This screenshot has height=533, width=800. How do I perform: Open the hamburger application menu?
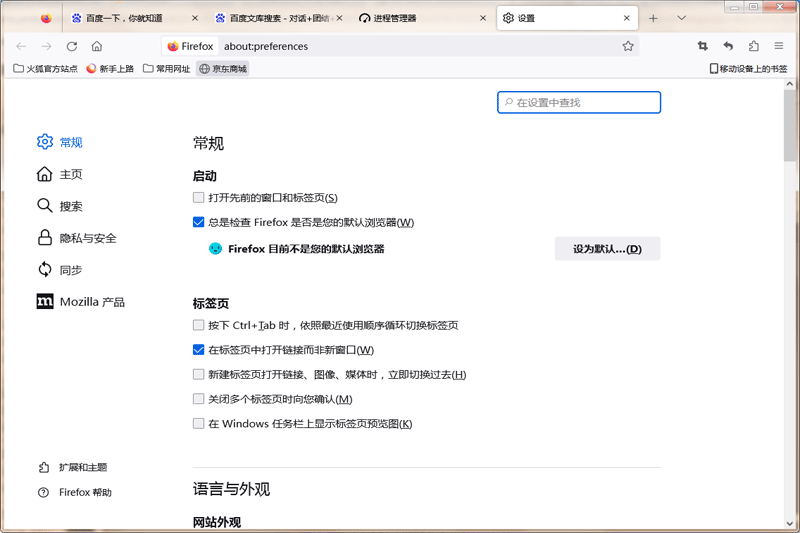tap(779, 46)
